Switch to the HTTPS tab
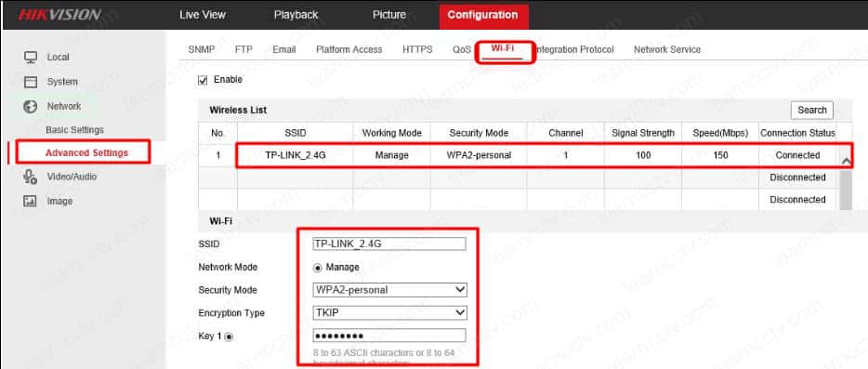 pyautogui.click(x=418, y=50)
